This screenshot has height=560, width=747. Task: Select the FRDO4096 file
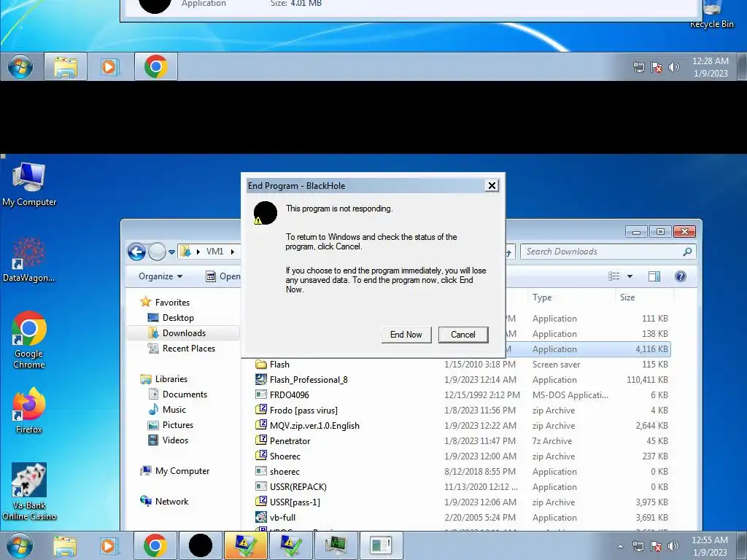[462, 394]
